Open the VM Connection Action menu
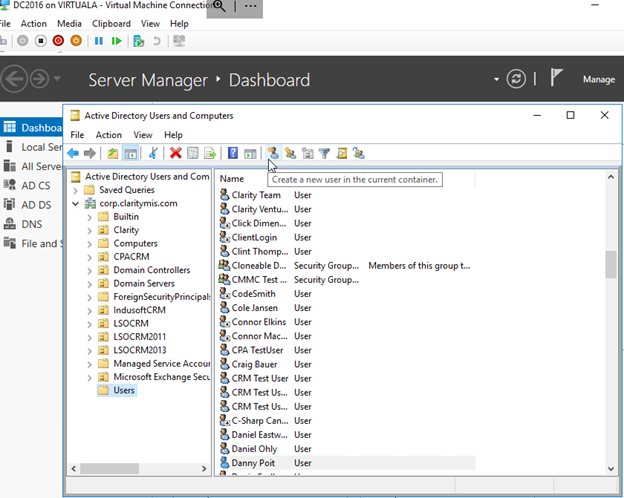The image size is (624, 498). pyautogui.click(x=33, y=24)
